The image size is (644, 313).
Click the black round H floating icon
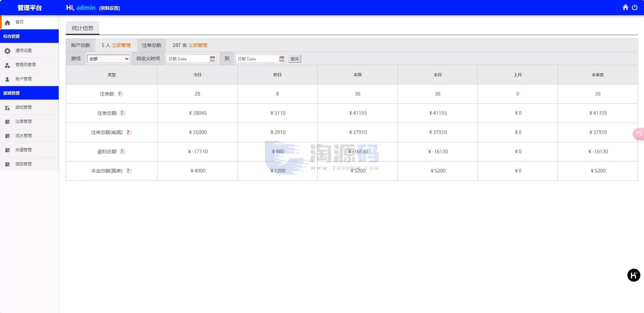(634, 275)
